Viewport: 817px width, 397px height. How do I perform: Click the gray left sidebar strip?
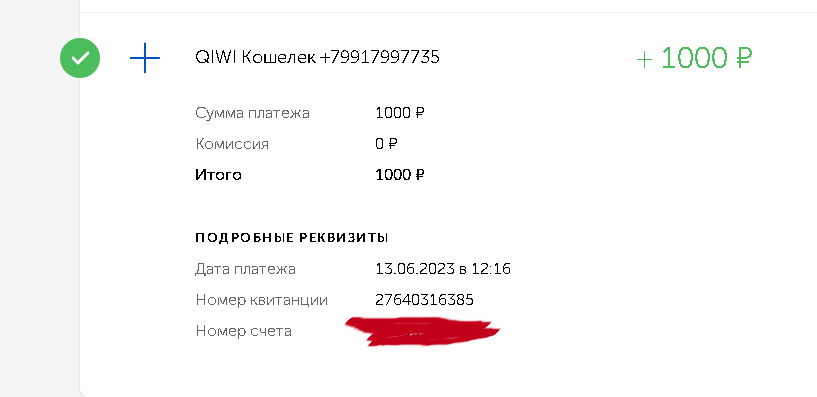point(40,198)
